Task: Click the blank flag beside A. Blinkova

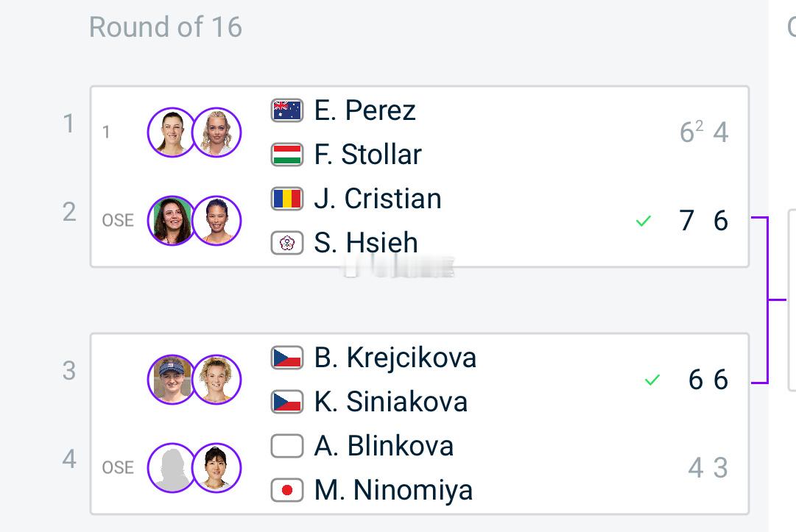Action: click(x=287, y=446)
